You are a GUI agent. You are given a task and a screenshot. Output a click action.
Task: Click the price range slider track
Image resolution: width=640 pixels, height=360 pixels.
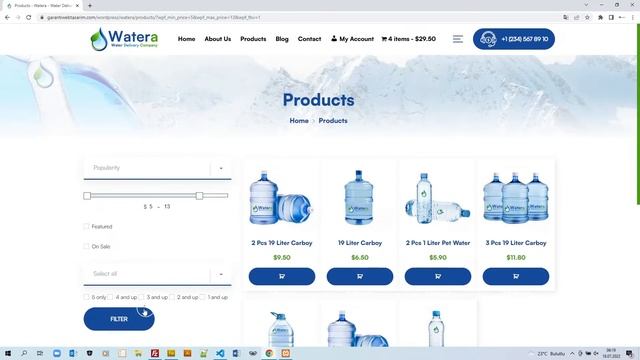click(x=157, y=196)
